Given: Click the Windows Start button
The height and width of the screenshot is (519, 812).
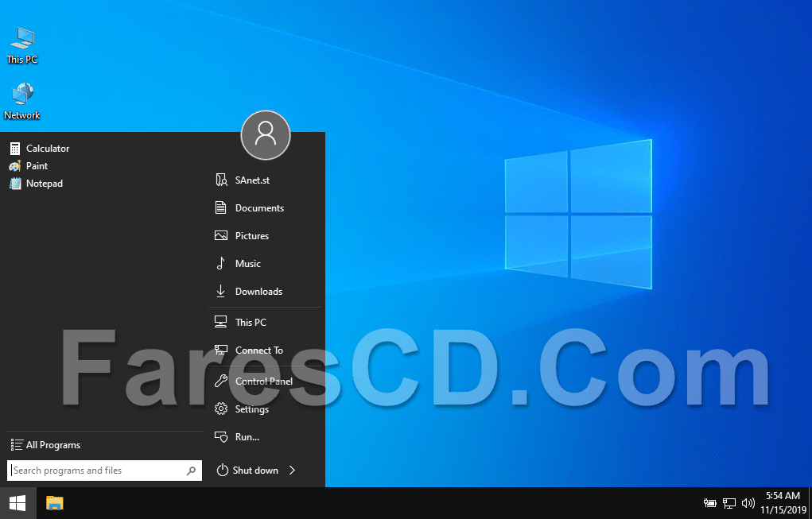Looking at the screenshot, I should click(x=17, y=503).
